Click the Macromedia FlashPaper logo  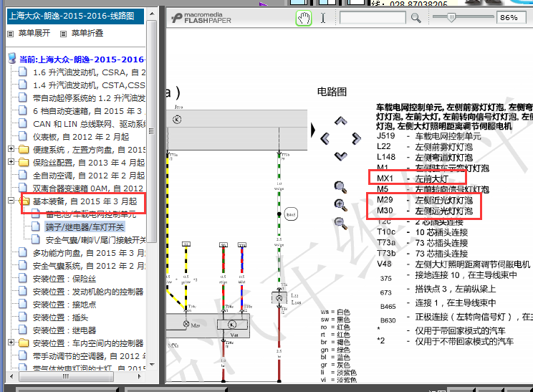[201, 18]
